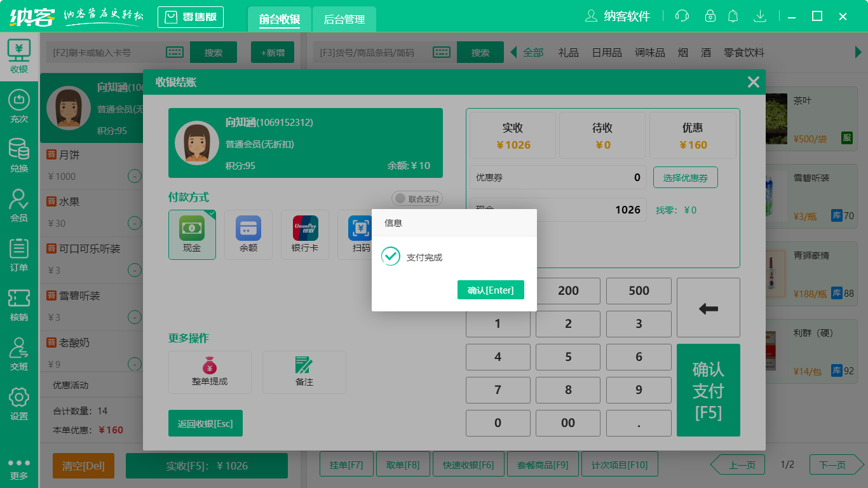Select the 余额 balance payment method
The height and width of the screenshot is (488, 868).
[x=248, y=234]
